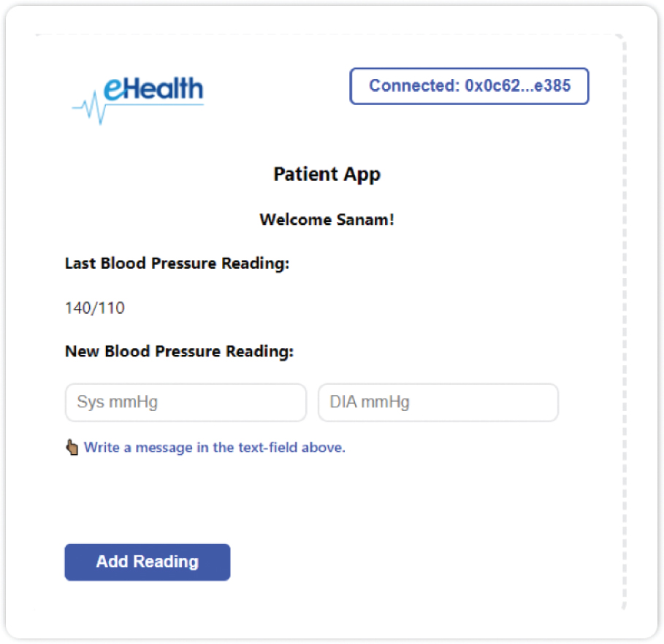This screenshot has height=644, width=664.
Task: Click the Patient App heading
Action: tap(327, 175)
